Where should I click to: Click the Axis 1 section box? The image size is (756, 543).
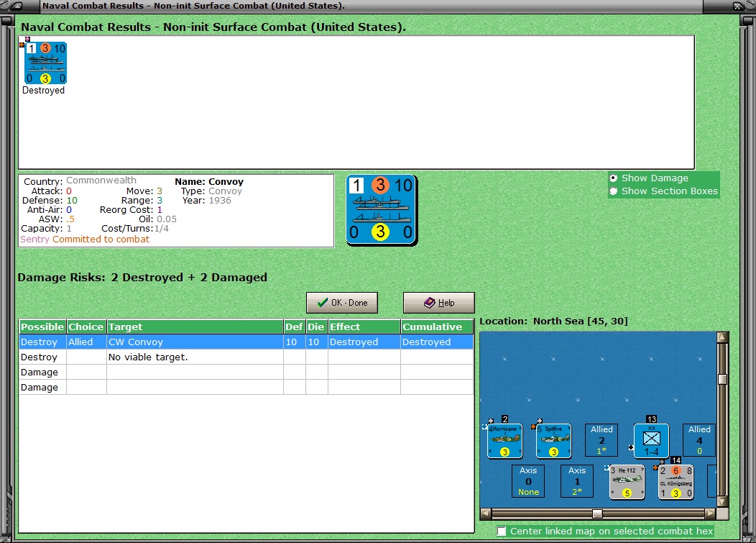577,481
